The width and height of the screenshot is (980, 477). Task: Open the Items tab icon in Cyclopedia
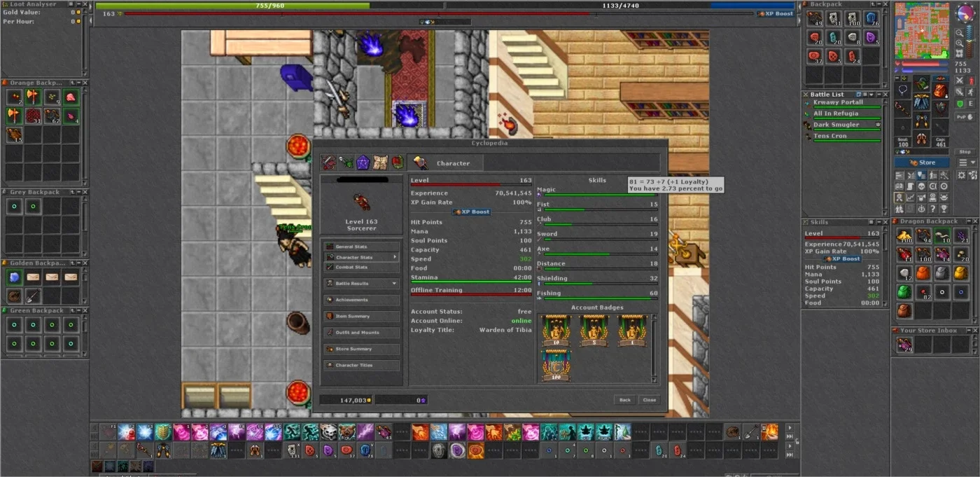(x=328, y=163)
